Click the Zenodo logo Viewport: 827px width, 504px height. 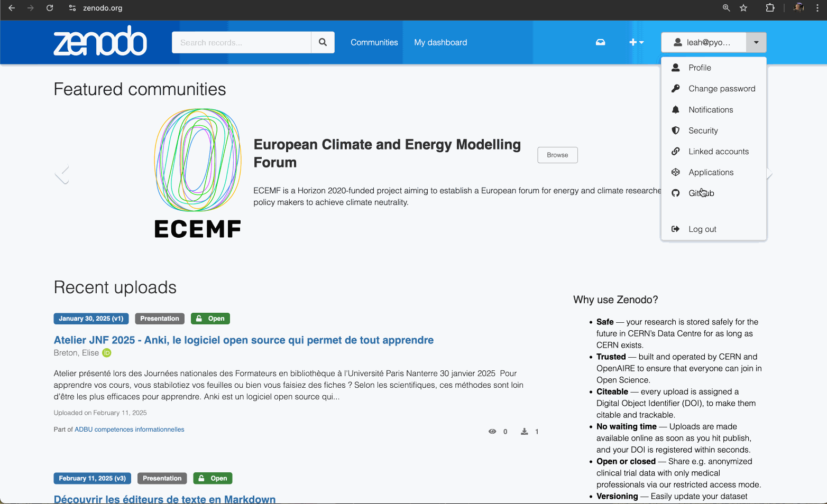click(x=100, y=41)
